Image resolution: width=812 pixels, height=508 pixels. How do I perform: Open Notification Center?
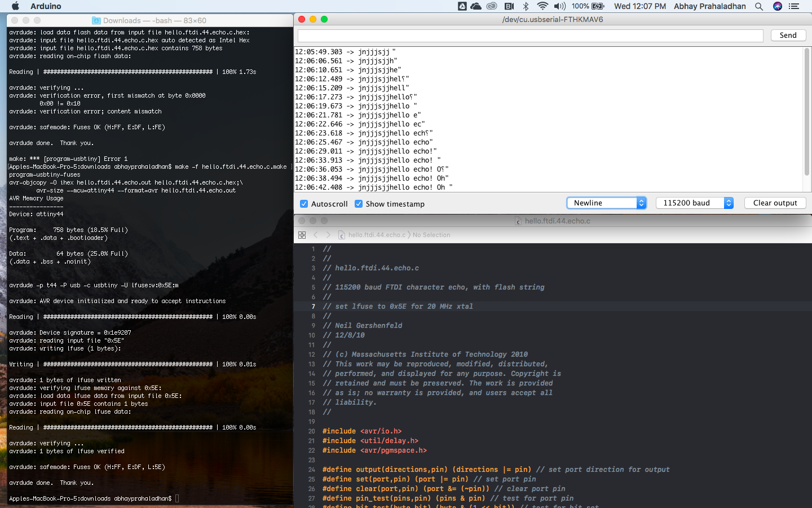click(x=794, y=6)
